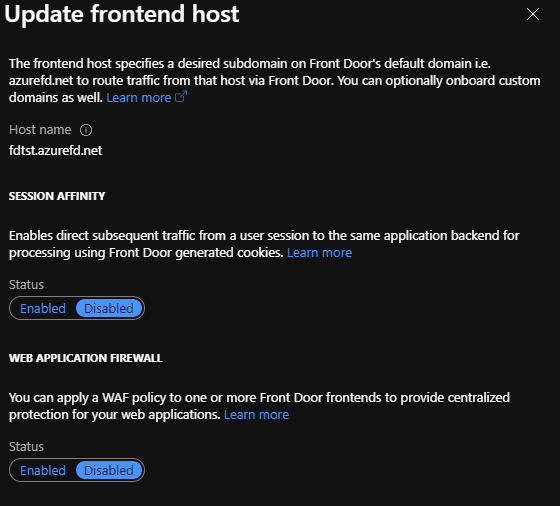Viewport: 560px width, 506px height.
Task: Click the Update frontend host title
Action: (x=122, y=14)
